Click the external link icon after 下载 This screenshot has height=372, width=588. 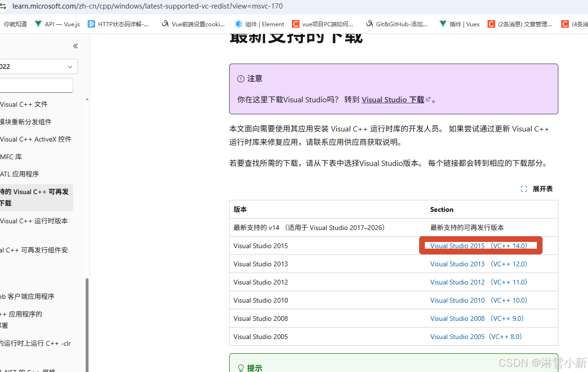(428, 99)
